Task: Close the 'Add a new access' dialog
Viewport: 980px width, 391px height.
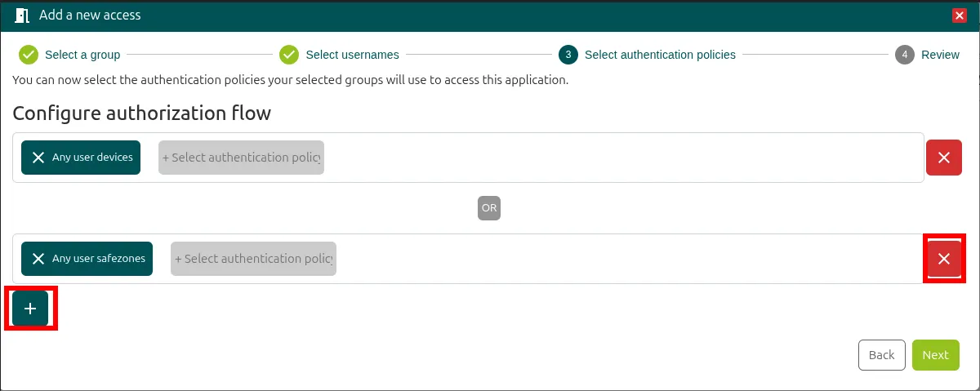Action: coord(960,16)
